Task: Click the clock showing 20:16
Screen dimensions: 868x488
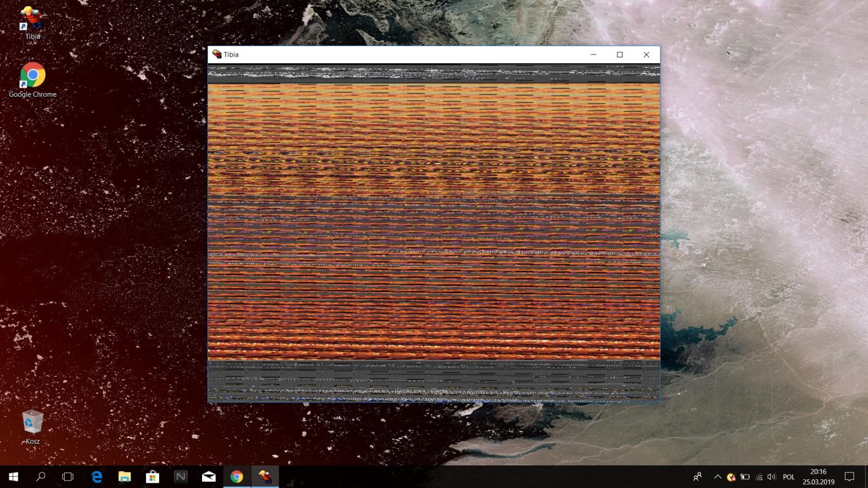Action: point(818,476)
